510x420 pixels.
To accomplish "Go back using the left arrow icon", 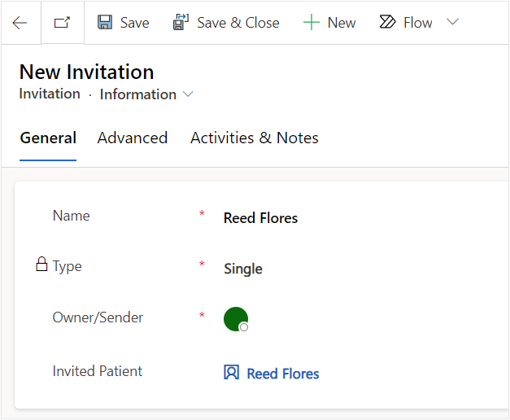I will [20, 23].
